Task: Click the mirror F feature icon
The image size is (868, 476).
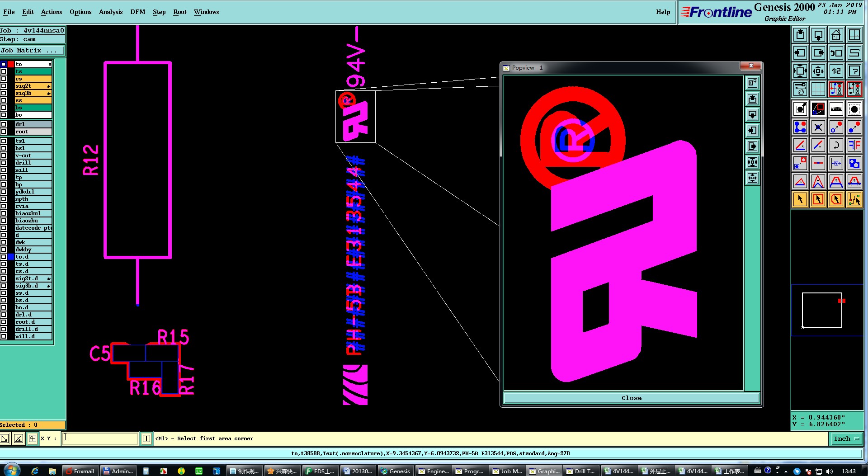Action: 854,145
